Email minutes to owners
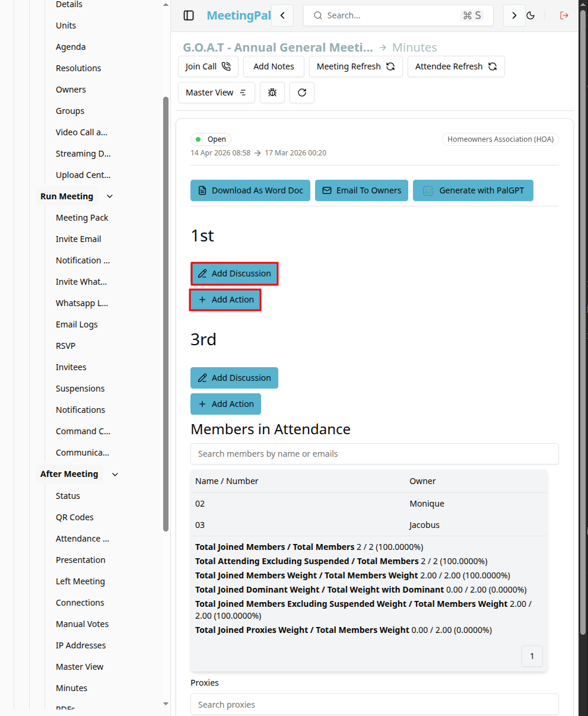Viewport: 588px width, 716px height. point(361,190)
